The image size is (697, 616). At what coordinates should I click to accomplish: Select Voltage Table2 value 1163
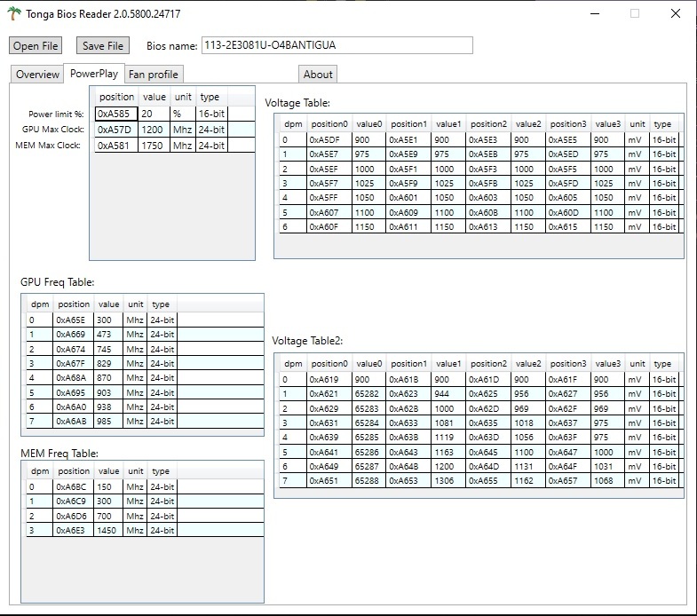pyautogui.click(x=448, y=452)
